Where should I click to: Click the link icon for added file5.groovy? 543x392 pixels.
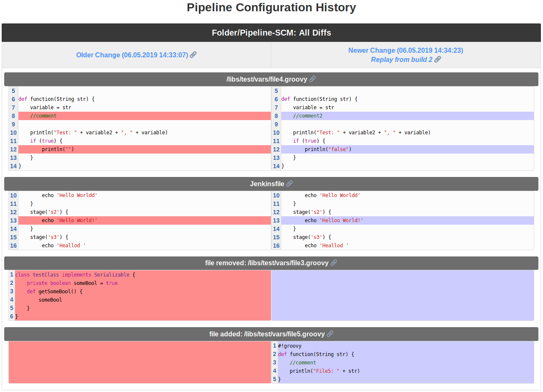(x=330, y=334)
